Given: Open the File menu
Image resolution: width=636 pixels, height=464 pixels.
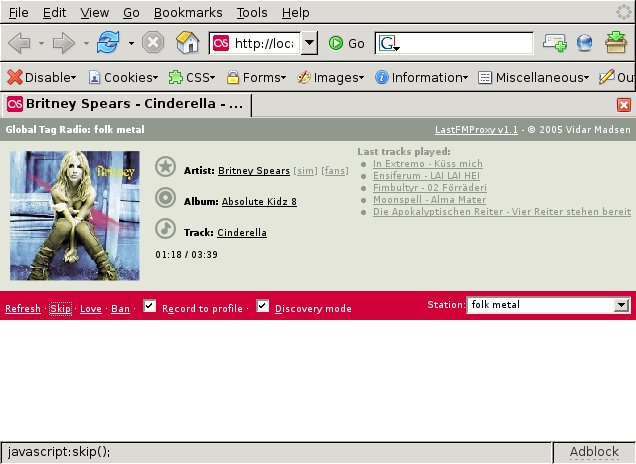Looking at the screenshot, I should tap(19, 13).
